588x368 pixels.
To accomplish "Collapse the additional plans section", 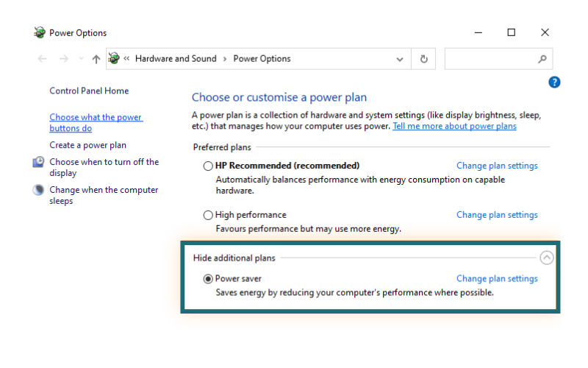I will point(546,258).
